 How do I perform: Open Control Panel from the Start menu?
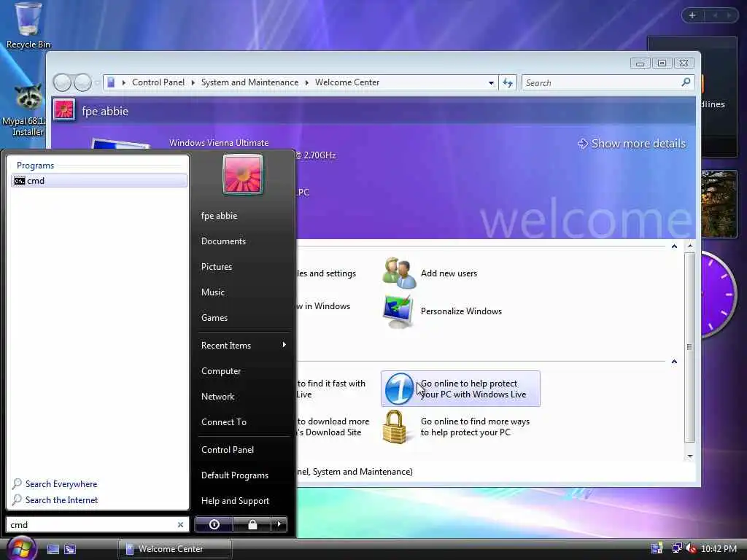[228, 449]
